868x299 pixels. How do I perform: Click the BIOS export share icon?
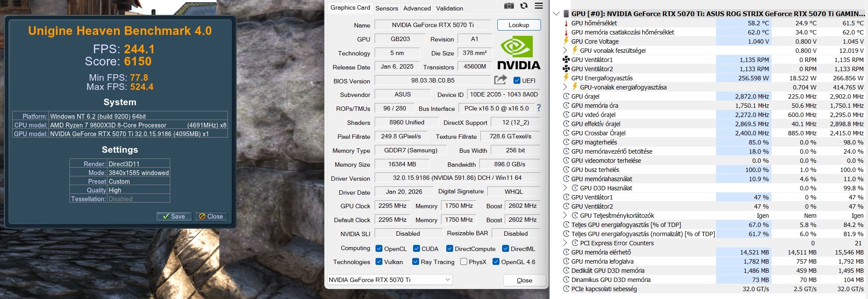[x=500, y=80]
